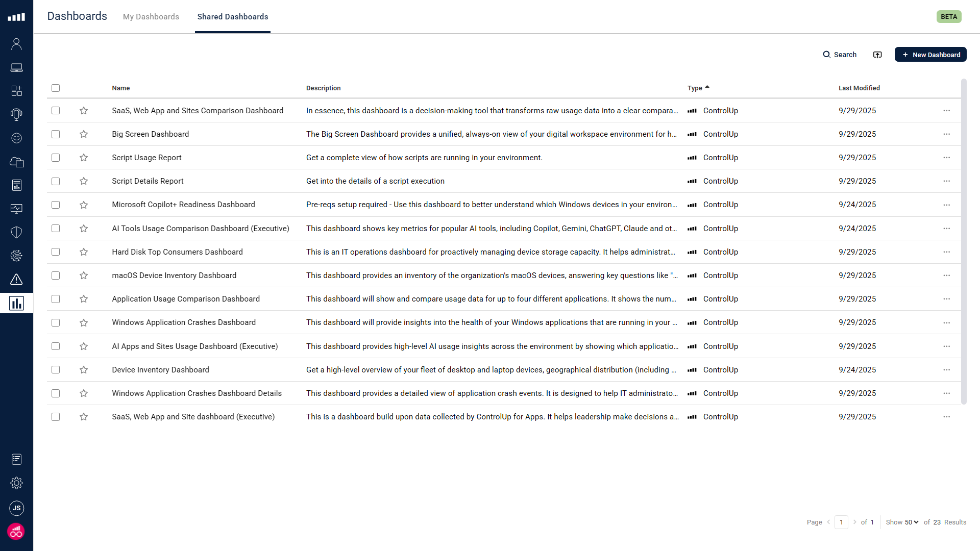Image resolution: width=980 pixels, height=551 pixels.
Task: Open the warning triangle alerts icon
Action: (x=16, y=279)
